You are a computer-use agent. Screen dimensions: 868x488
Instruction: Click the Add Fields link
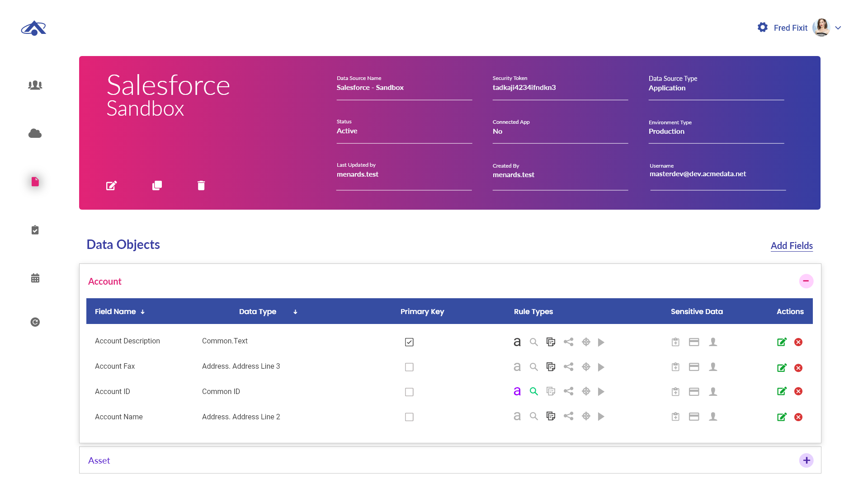click(x=792, y=246)
